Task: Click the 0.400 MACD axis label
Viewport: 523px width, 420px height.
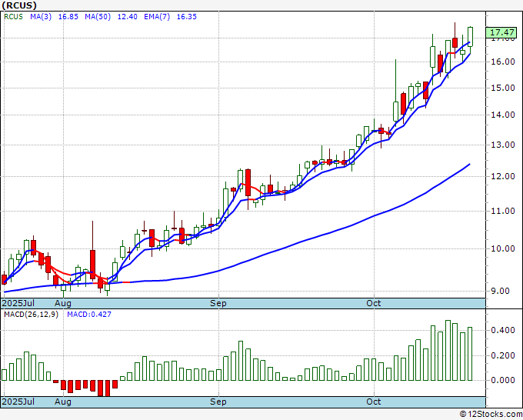Action: pos(503,330)
